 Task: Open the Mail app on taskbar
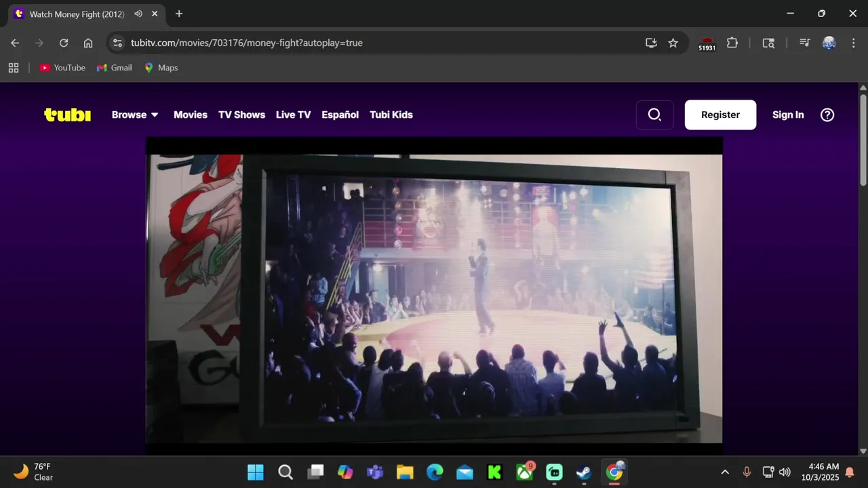465,472
